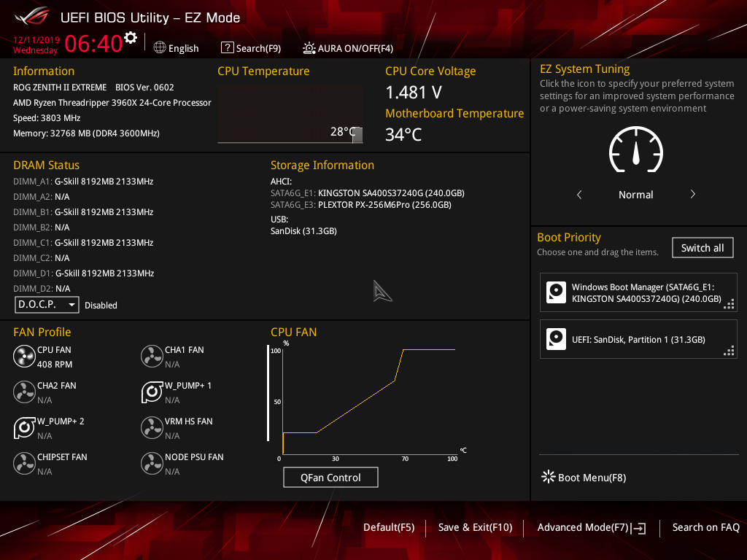Click the drive icon for Windows Boot Manager
The width and height of the screenshot is (747, 560).
pos(556,292)
